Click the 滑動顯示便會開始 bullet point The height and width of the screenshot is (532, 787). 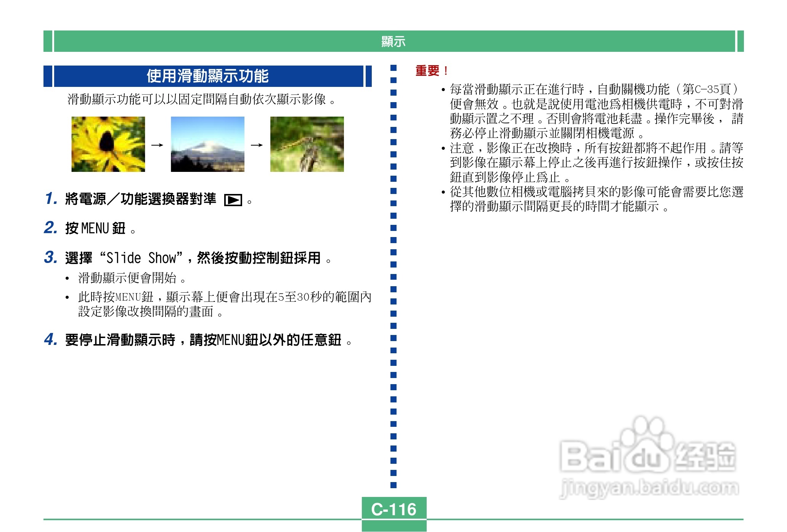127,278
